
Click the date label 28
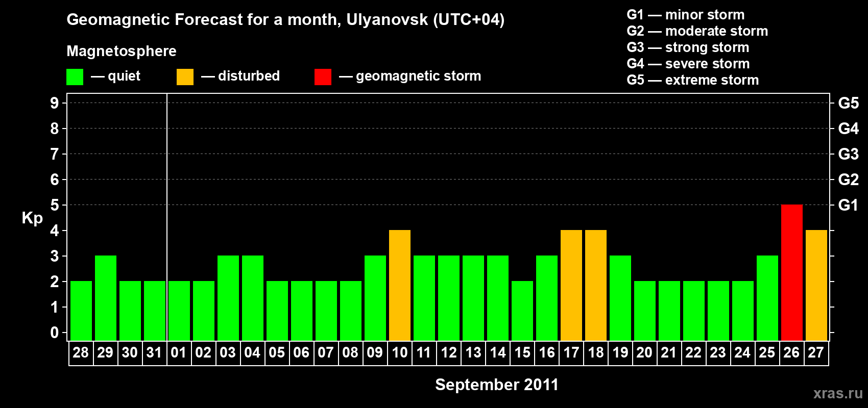click(81, 353)
